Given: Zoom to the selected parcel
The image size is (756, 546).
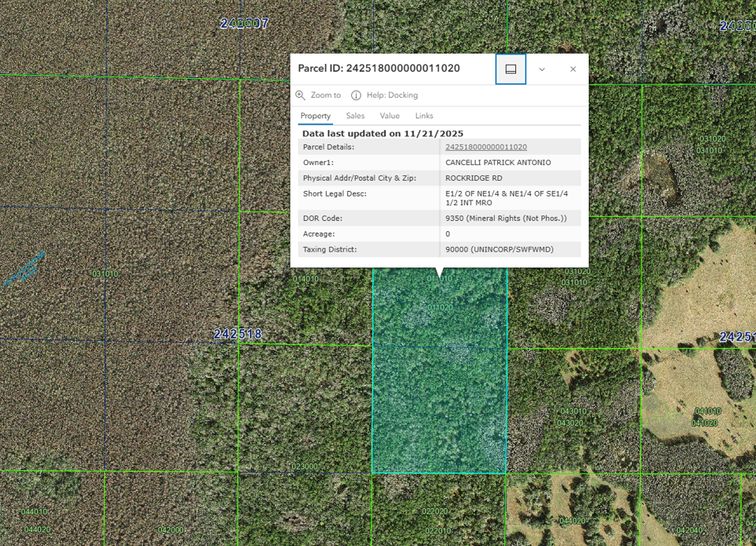Looking at the screenshot, I should 318,95.
